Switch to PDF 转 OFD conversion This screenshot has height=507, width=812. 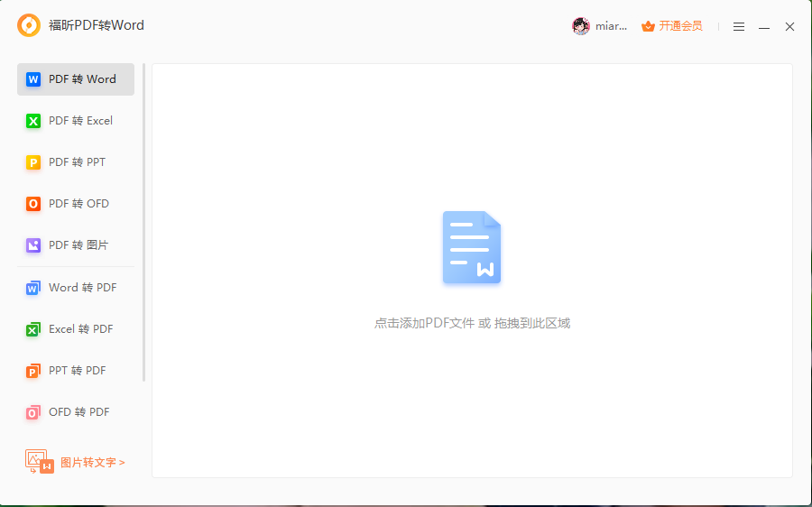tap(76, 204)
